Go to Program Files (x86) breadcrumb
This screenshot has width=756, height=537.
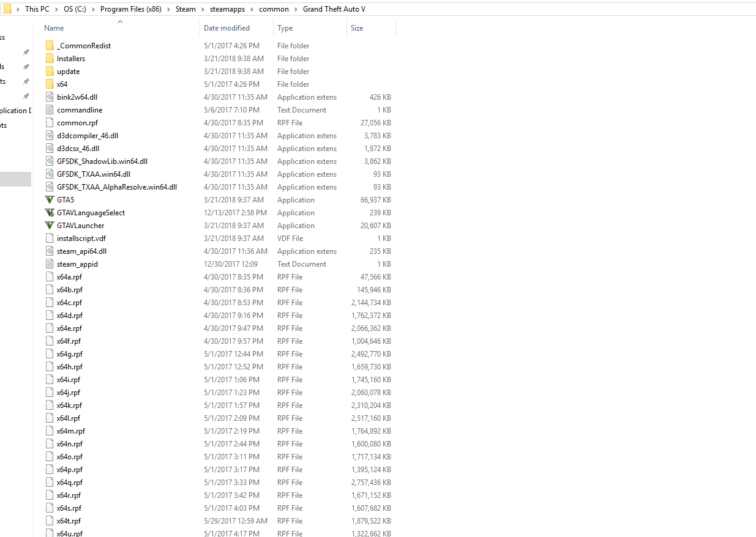tap(132, 9)
